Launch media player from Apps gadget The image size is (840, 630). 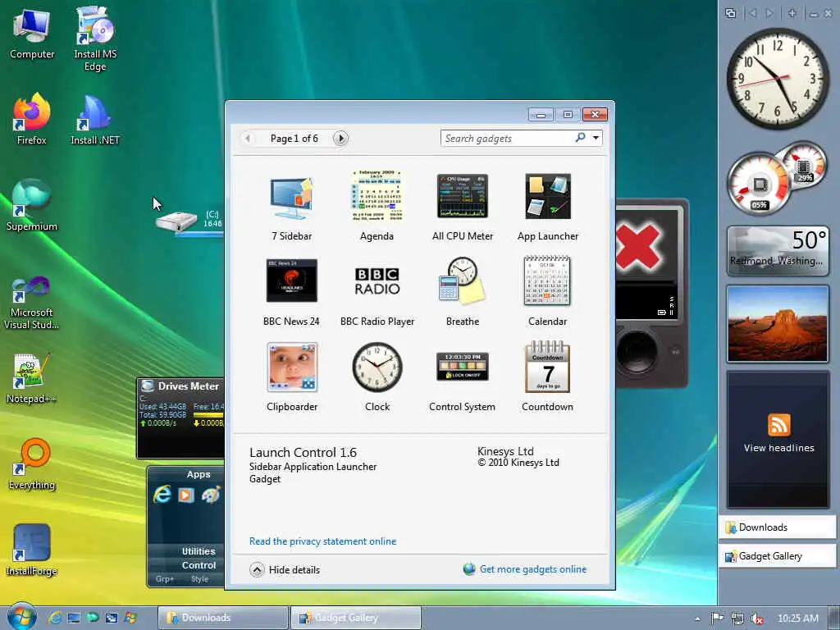click(186, 495)
